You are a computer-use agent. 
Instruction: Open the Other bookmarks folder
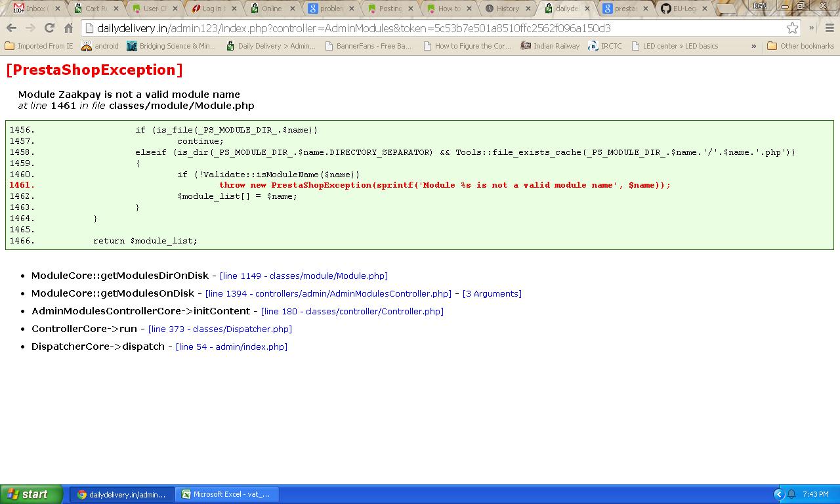[x=801, y=46]
